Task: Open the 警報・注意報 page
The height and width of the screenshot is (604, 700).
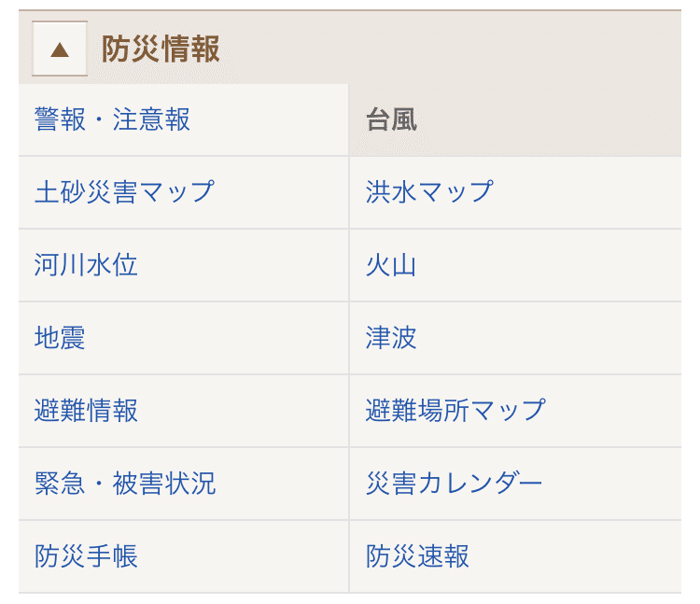Action: 112,119
